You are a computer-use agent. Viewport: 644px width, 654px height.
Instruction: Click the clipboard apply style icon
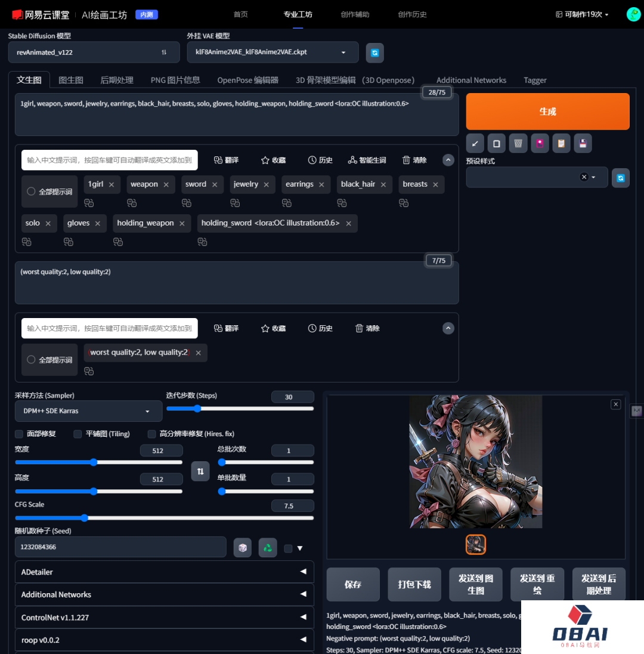tap(561, 143)
